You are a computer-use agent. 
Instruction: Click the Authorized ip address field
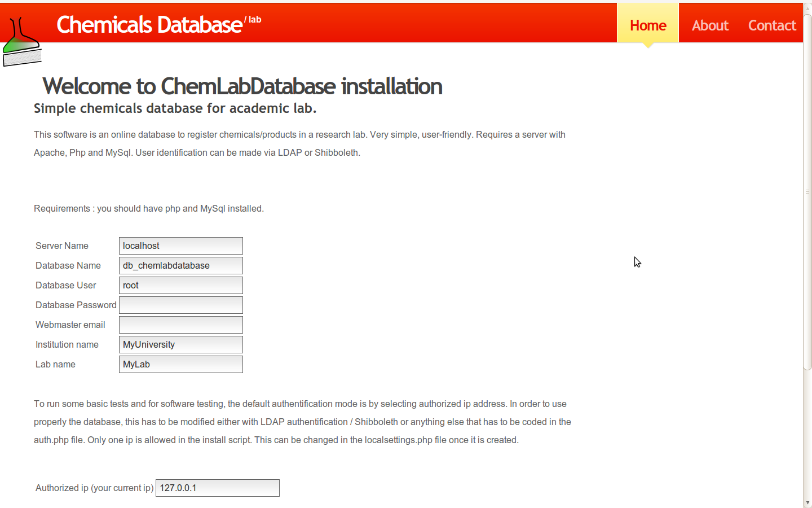(217, 488)
